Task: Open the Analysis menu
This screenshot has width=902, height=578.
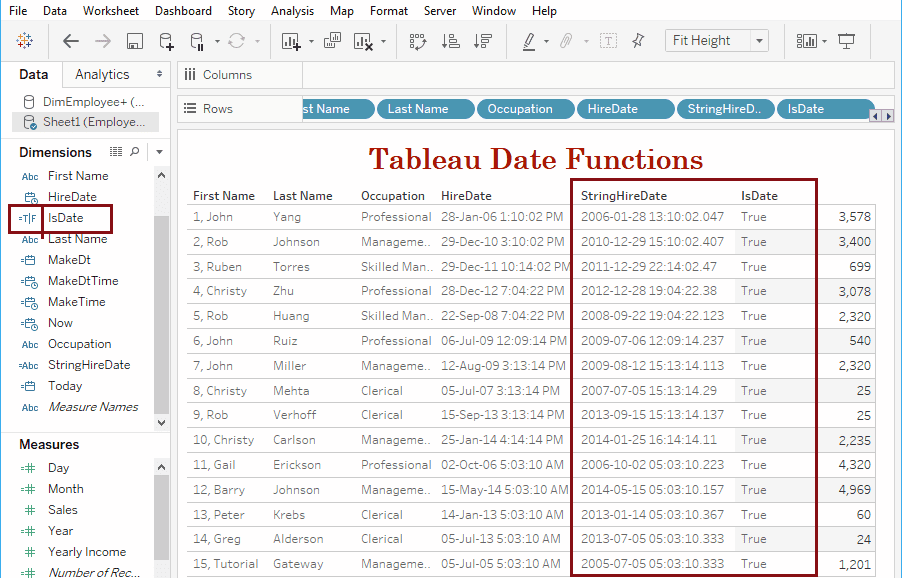Action: pos(293,11)
